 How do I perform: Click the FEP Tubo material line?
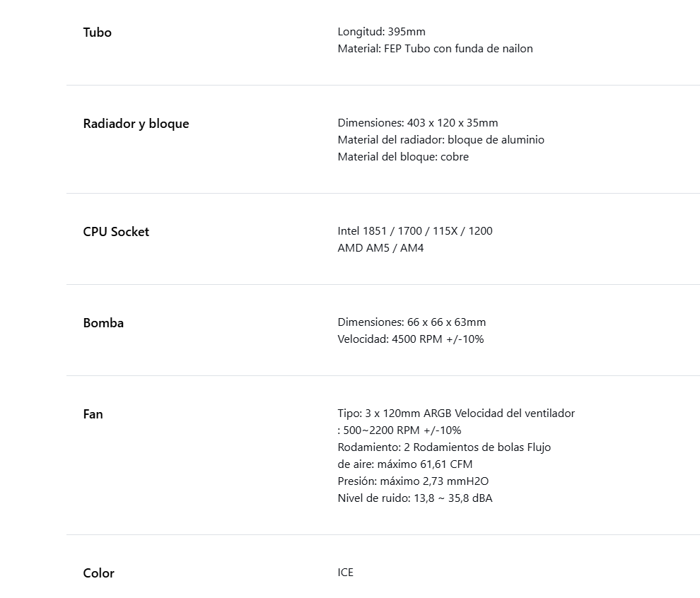click(435, 49)
